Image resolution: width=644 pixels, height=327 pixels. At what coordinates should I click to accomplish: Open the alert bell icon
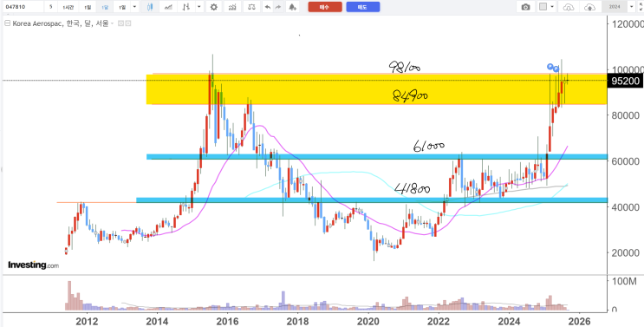(292, 7)
